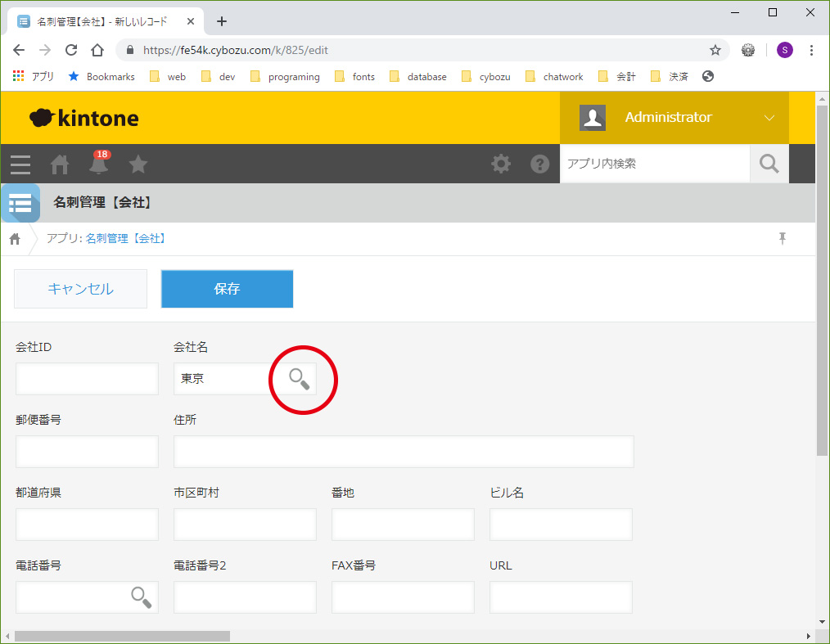Viewport: 830px width, 644px height.
Task: Open the fonts bookmarks folder
Action: point(354,77)
